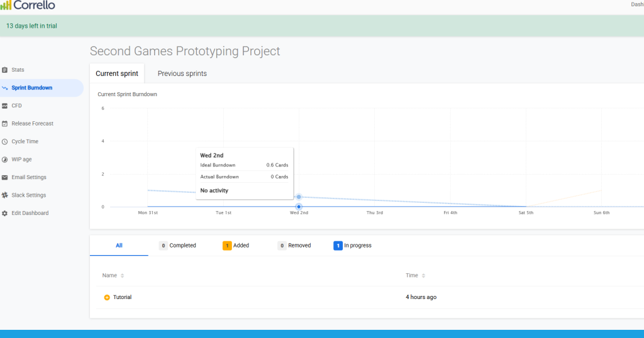Viewport: 644px width, 338px height.
Task: Open the CFD chart icon
Action: [x=4, y=106]
